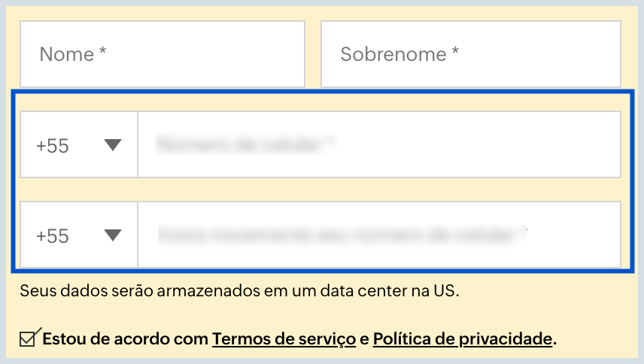This screenshot has height=364, width=644.
Task: Click the first mobile number input
Action: click(379, 145)
